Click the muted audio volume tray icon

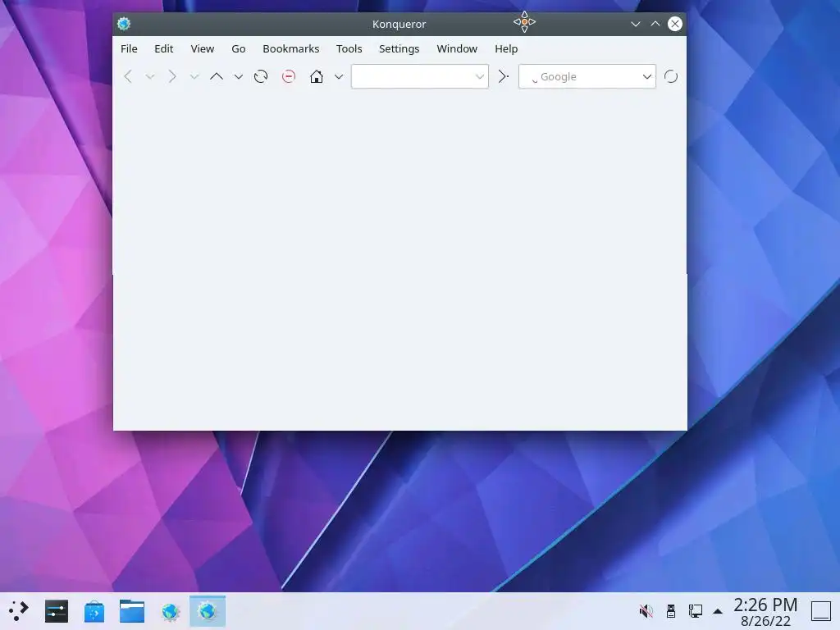tap(646, 610)
